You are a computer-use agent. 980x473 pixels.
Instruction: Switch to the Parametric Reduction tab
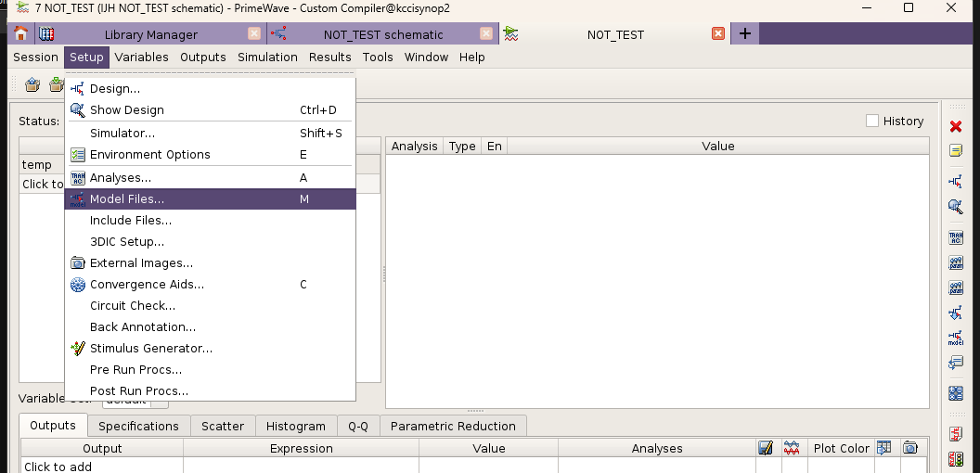(x=453, y=426)
